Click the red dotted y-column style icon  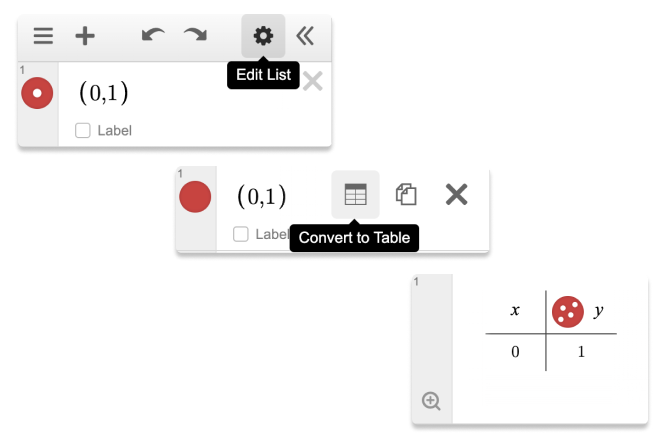567,311
